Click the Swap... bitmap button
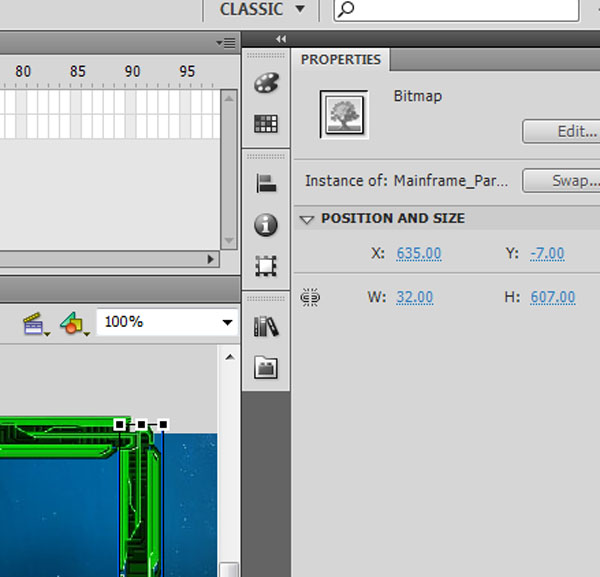 click(x=561, y=181)
